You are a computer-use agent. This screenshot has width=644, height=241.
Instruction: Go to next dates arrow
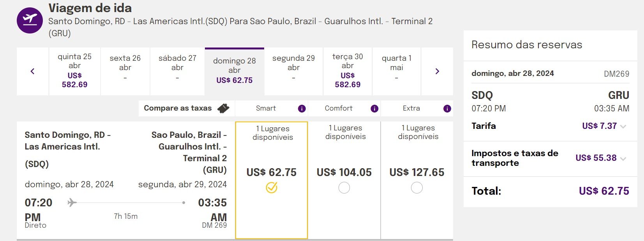437,71
